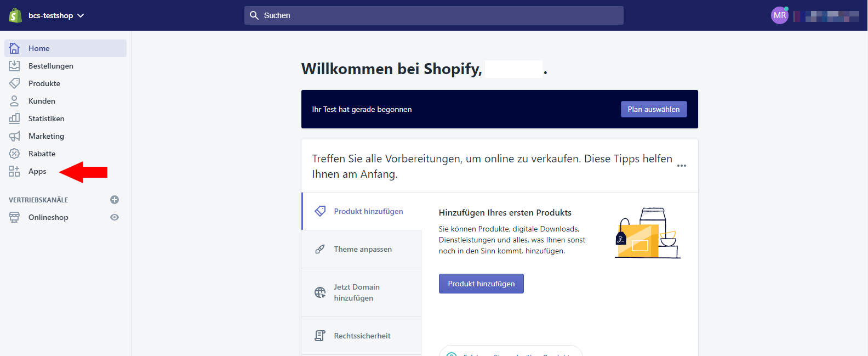Open the MR account avatar menu
868x356 pixels.
[x=780, y=15]
